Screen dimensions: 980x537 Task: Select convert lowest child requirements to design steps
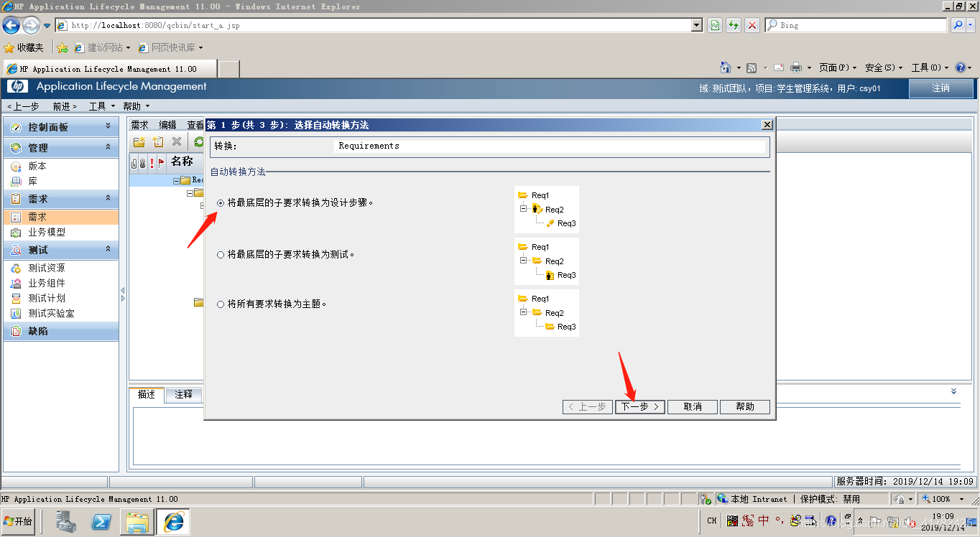[221, 203]
